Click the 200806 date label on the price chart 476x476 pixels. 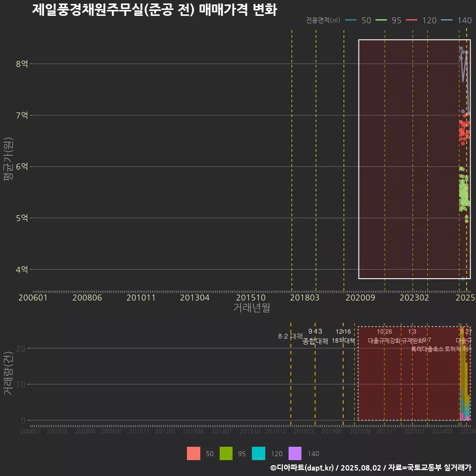87,297
